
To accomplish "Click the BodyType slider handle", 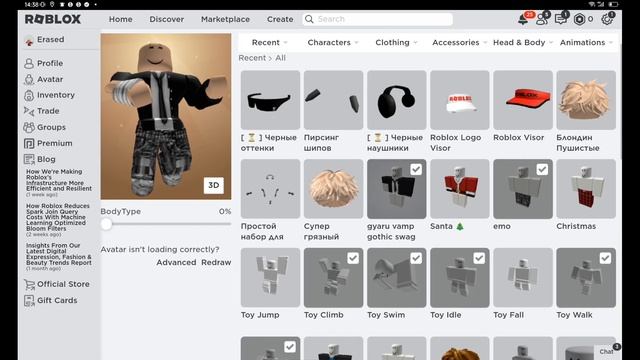I will [106, 224].
